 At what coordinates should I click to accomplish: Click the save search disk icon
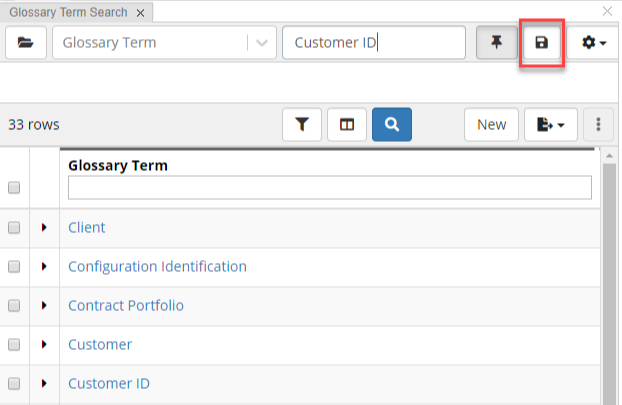542,43
